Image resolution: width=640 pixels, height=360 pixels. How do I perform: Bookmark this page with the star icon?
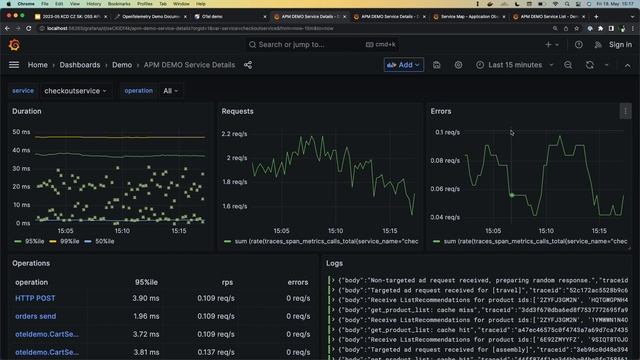(576, 29)
